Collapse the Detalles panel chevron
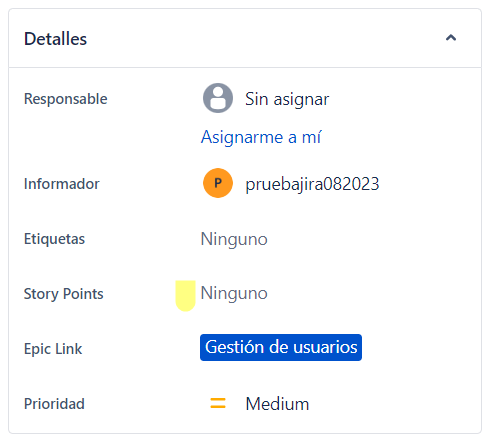This screenshot has height=441, width=488. (451, 38)
